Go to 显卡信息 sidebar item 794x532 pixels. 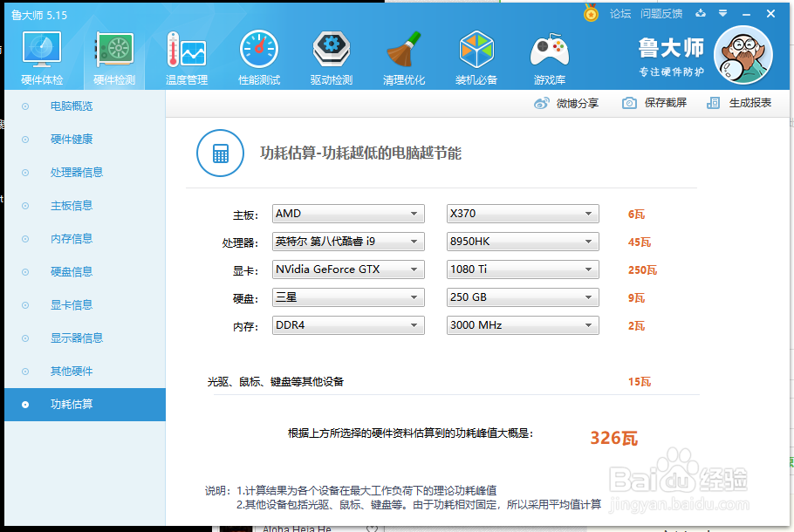pyautogui.click(x=85, y=305)
